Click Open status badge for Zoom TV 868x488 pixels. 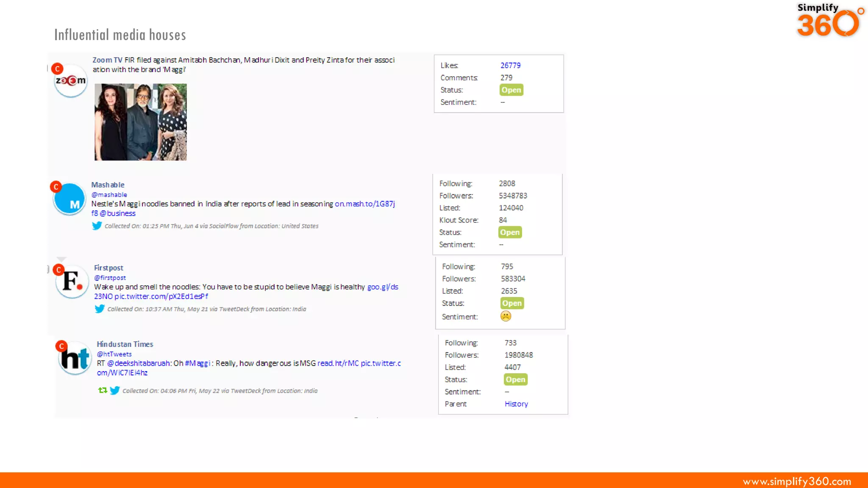click(x=511, y=90)
